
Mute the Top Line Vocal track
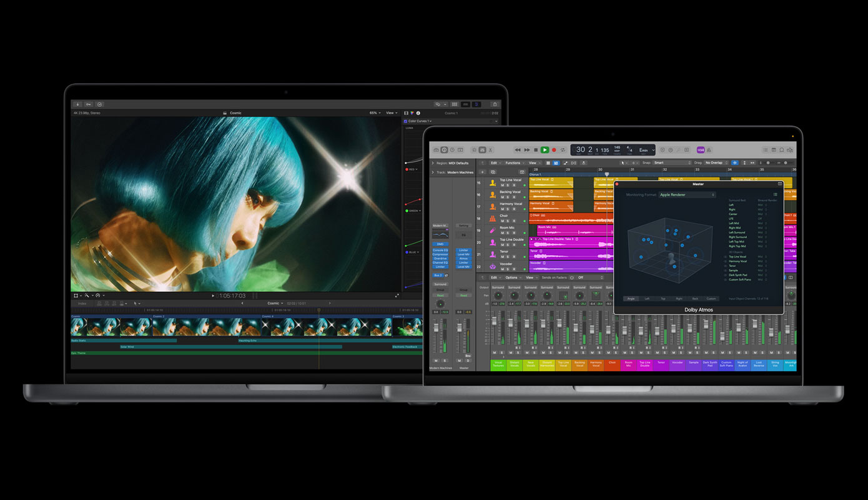tap(502, 185)
